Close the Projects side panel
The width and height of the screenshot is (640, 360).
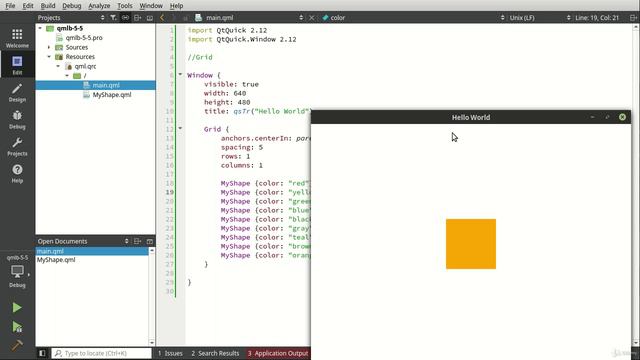tap(150, 18)
